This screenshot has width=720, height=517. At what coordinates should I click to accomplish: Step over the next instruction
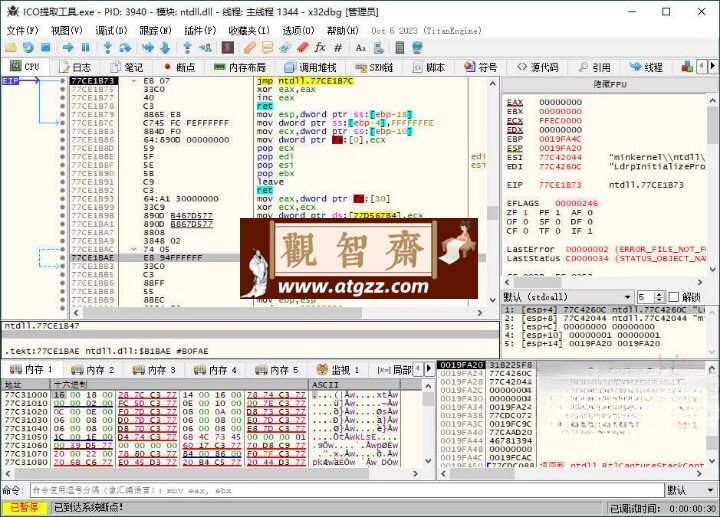[125, 47]
